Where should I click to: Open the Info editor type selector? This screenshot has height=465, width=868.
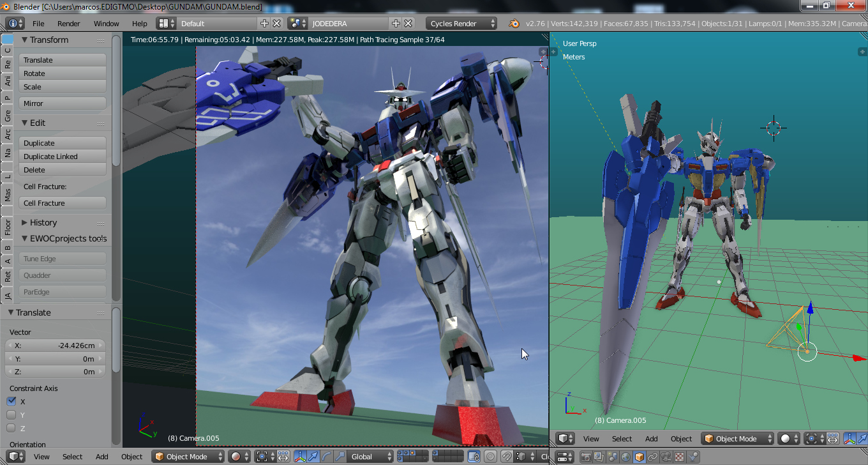tap(15, 24)
